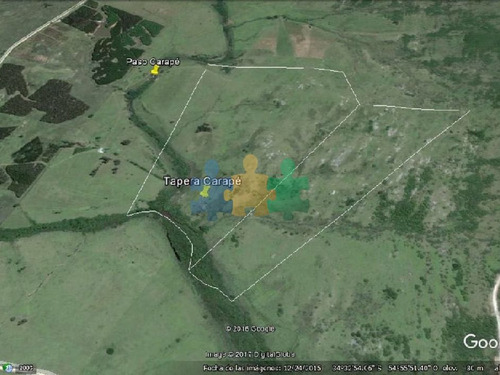Click the blue puzzle-piece figure overlay
Viewport: 500px width, 375px height.
tap(211, 190)
